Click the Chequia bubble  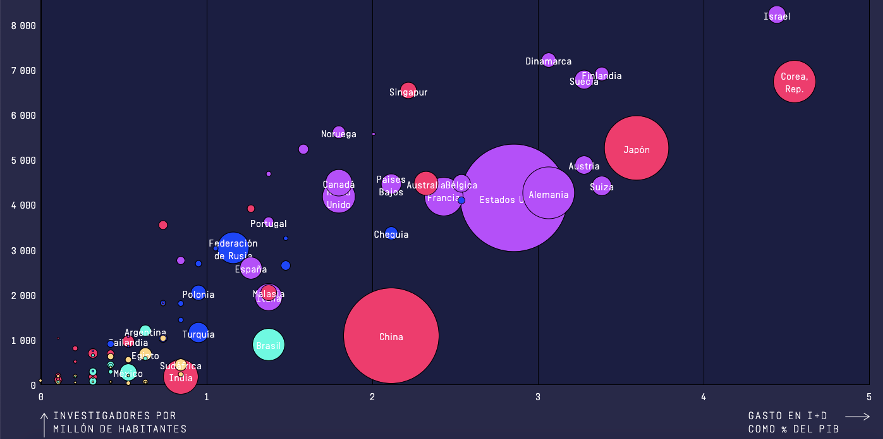[x=392, y=233]
